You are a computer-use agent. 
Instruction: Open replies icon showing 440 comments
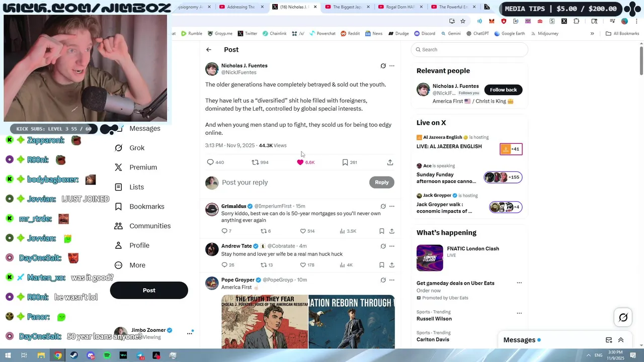(210, 162)
